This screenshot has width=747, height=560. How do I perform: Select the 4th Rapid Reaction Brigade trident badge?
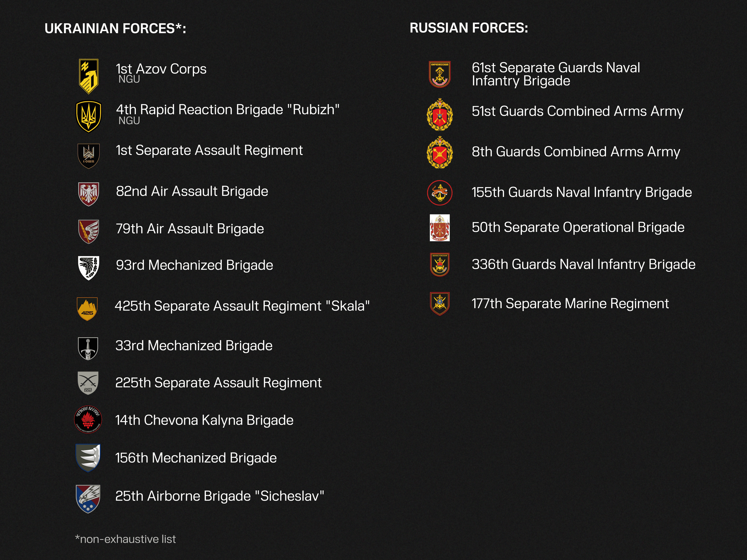click(88, 116)
